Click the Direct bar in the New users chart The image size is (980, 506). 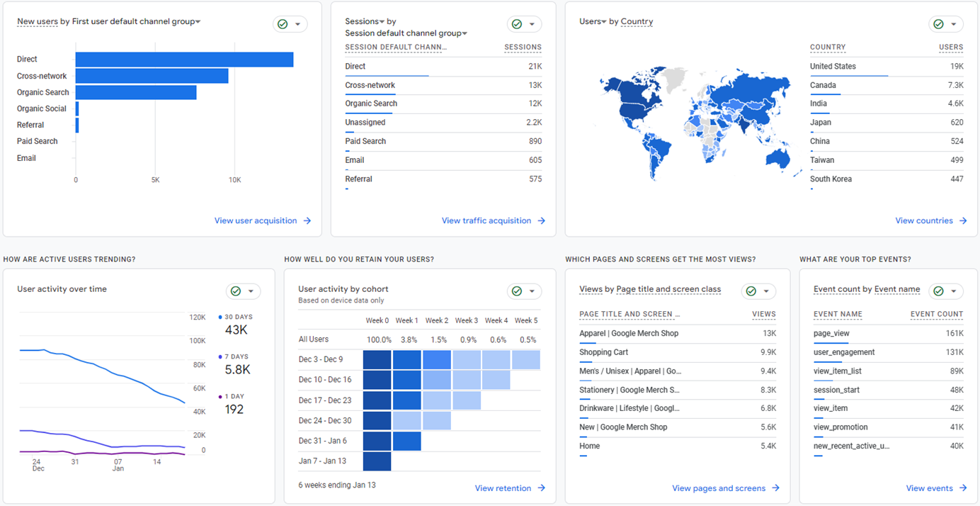pos(184,60)
